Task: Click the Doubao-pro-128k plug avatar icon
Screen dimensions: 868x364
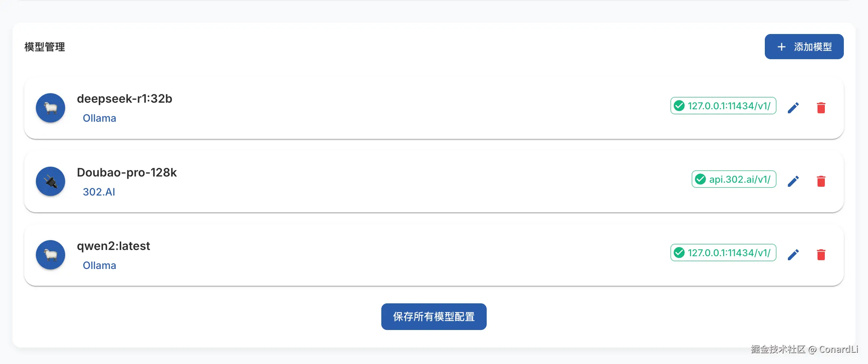Action: point(50,181)
